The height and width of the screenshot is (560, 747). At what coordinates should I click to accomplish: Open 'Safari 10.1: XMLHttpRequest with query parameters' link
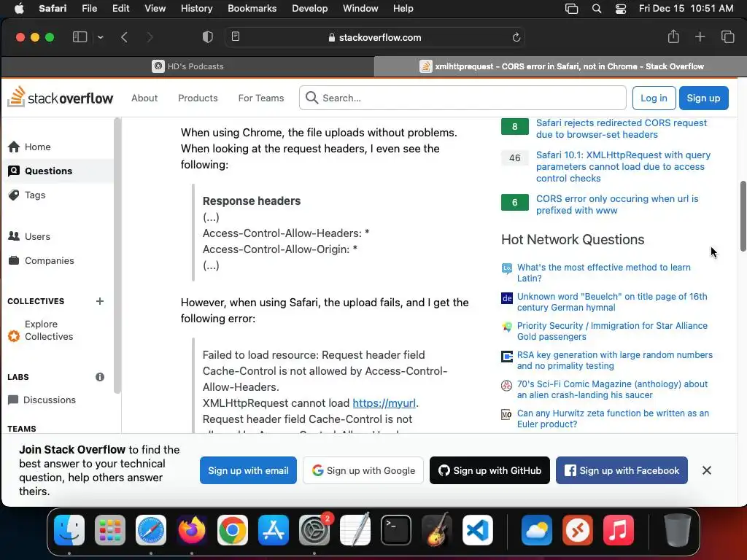623,167
